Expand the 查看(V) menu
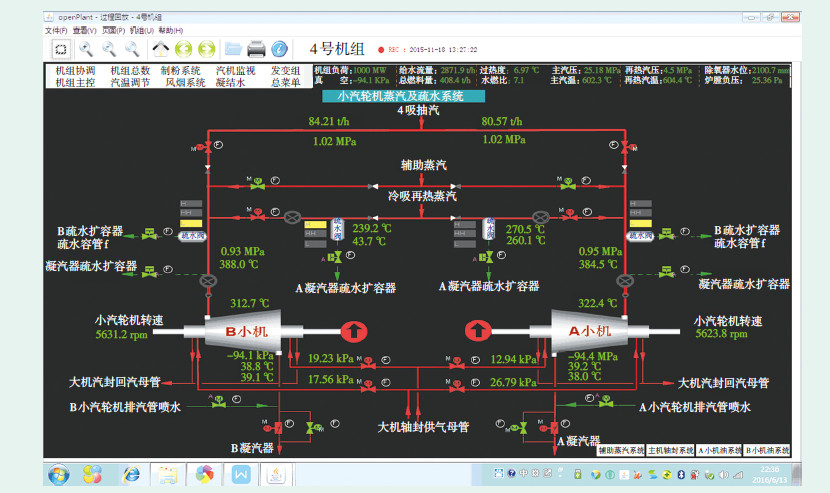Viewport: 830px width, 493px height. pyautogui.click(x=85, y=31)
